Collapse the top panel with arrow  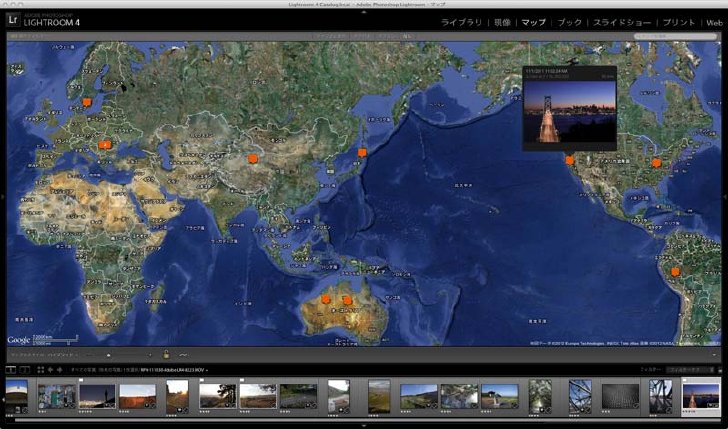tap(364, 12)
